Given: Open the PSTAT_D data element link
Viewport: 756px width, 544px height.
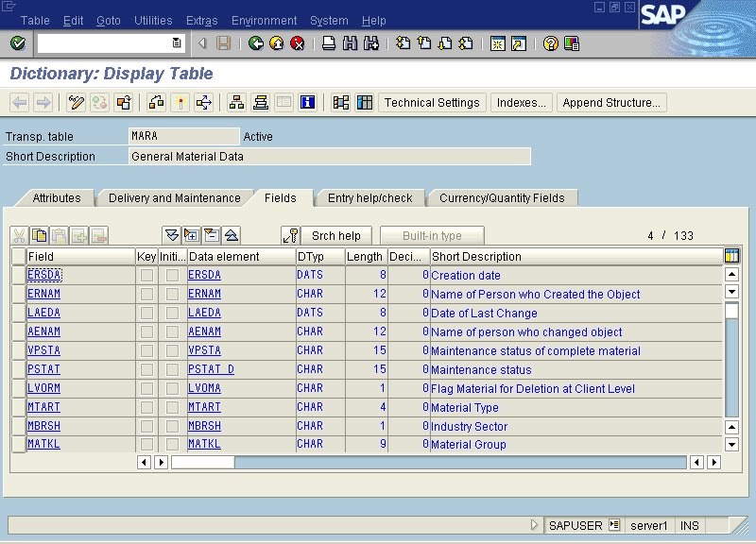Looking at the screenshot, I should pos(211,369).
